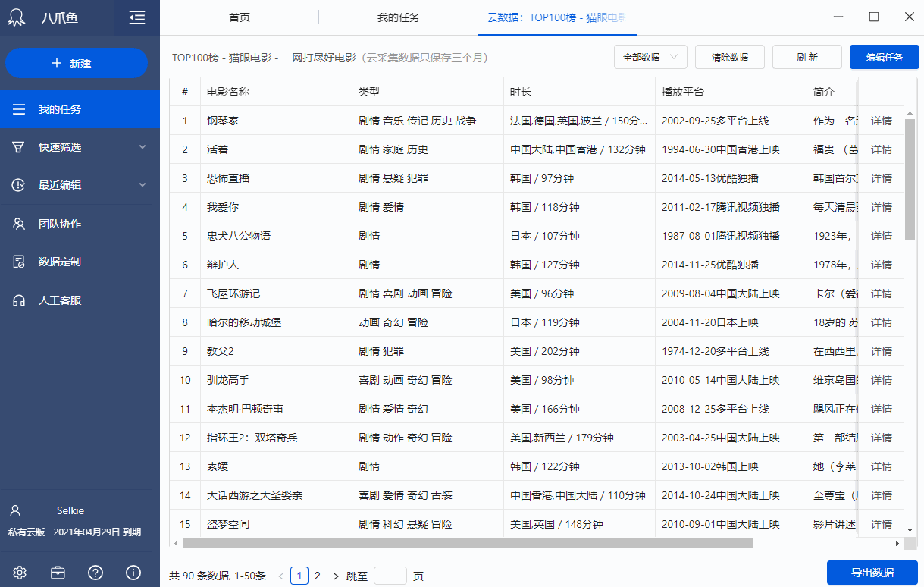Click the 数据定制 document icon
The height and width of the screenshot is (587, 924).
19,262
